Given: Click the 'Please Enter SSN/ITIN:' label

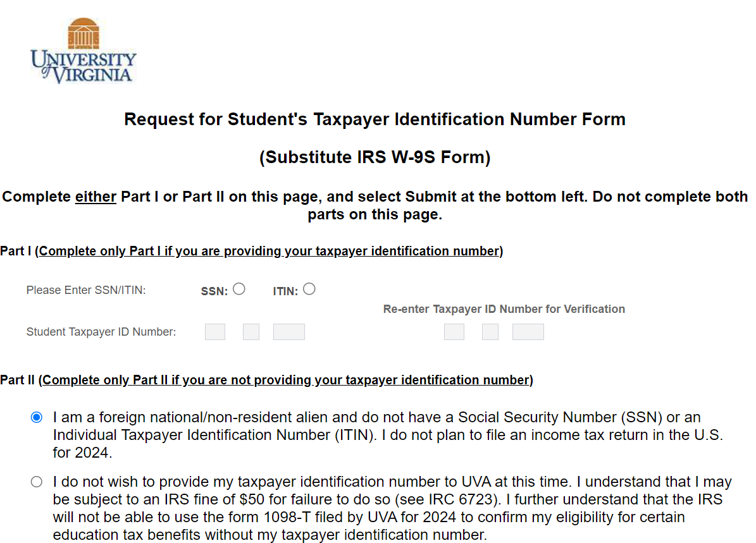Looking at the screenshot, I should pyautogui.click(x=86, y=290).
